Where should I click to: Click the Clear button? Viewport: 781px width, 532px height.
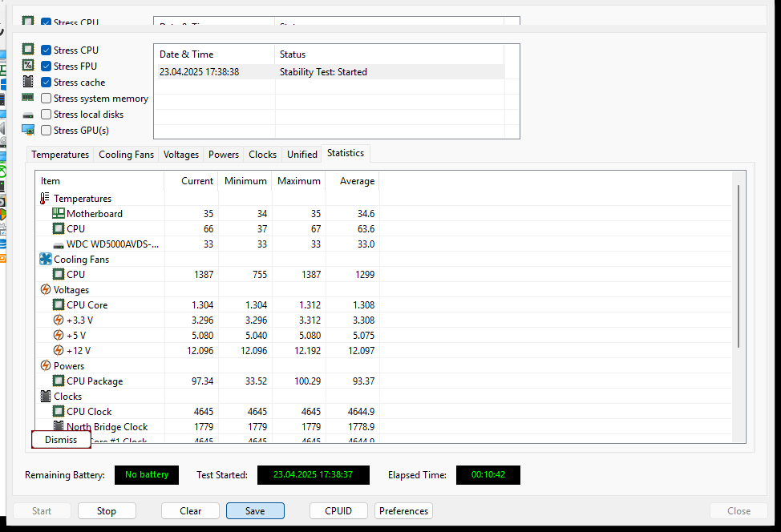[x=190, y=511]
